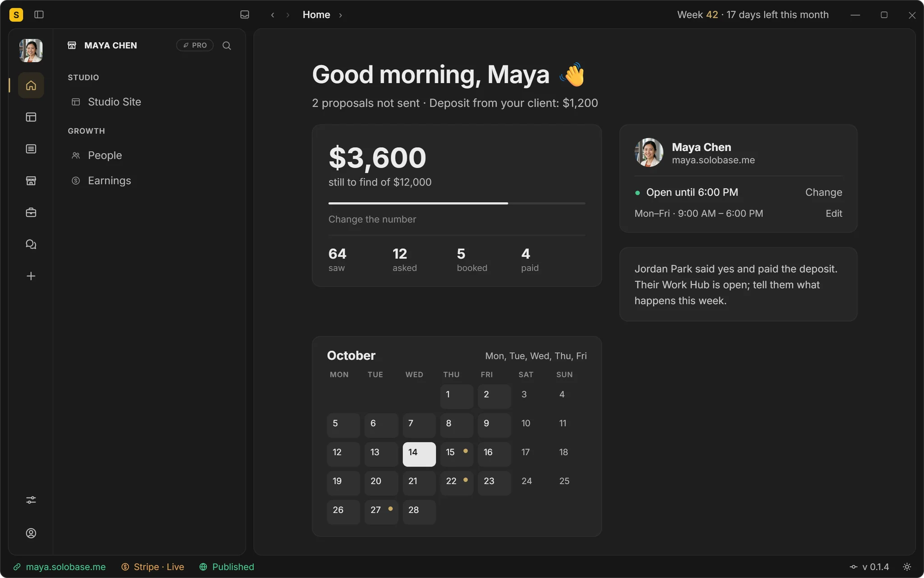
Task: Click the plus add icon in rail
Action: [x=31, y=276]
